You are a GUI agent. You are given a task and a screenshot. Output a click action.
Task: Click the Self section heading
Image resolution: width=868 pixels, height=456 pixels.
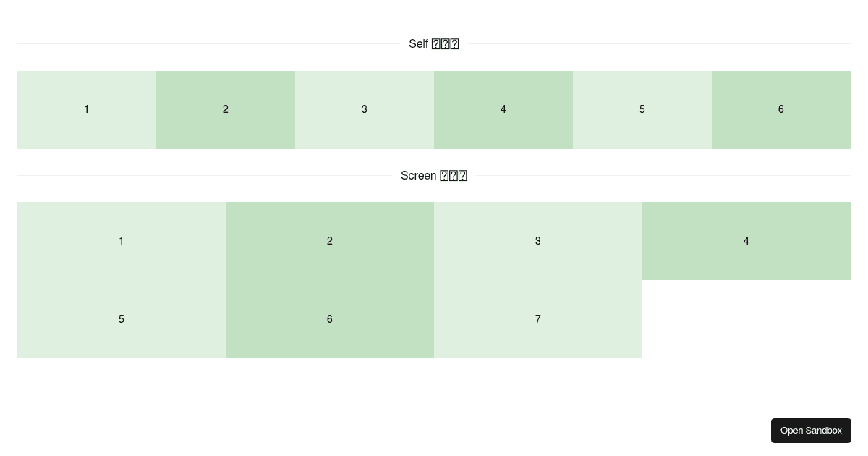[x=433, y=43]
